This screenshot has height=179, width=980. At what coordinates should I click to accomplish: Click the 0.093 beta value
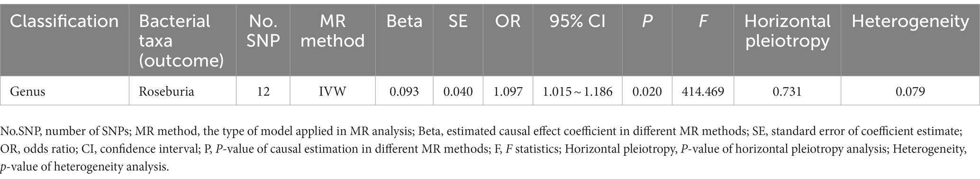[x=404, y=91]
